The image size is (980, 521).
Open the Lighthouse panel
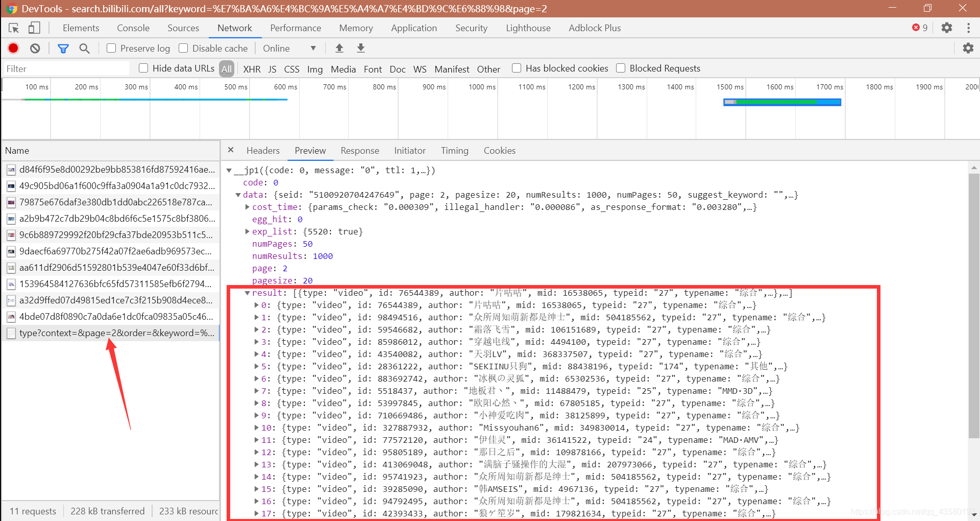pos(528,28)
